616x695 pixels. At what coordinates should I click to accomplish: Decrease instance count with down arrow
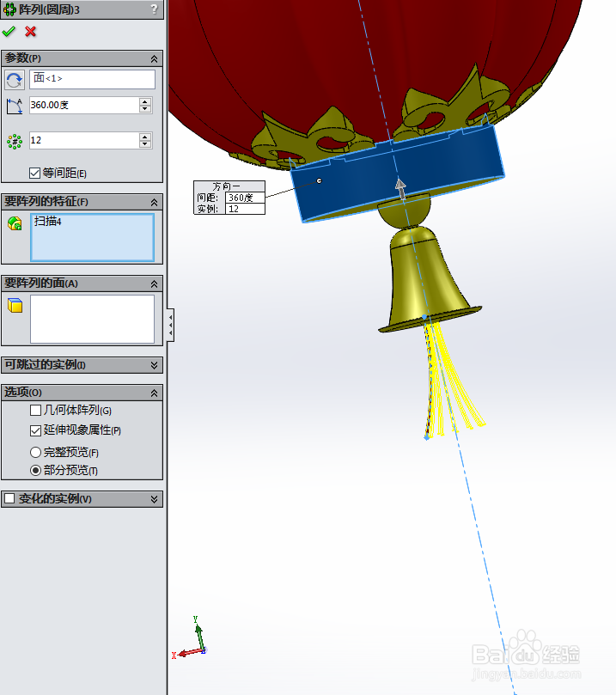click(145, 144)
